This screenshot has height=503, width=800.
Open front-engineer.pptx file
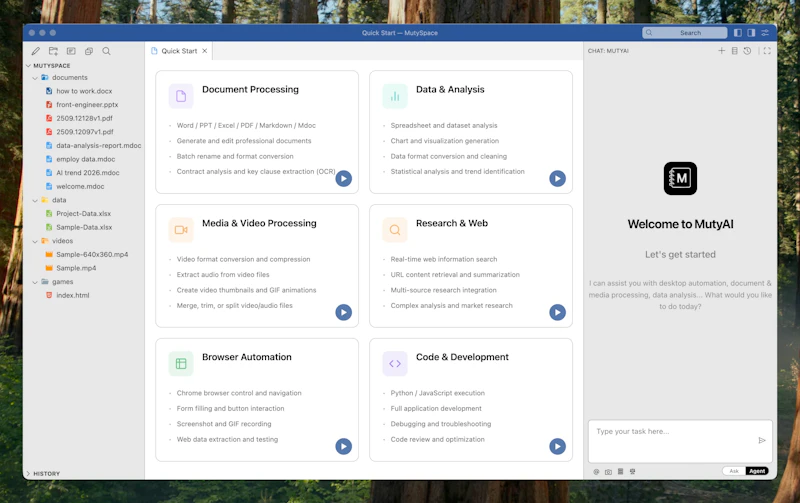[87, 105]
